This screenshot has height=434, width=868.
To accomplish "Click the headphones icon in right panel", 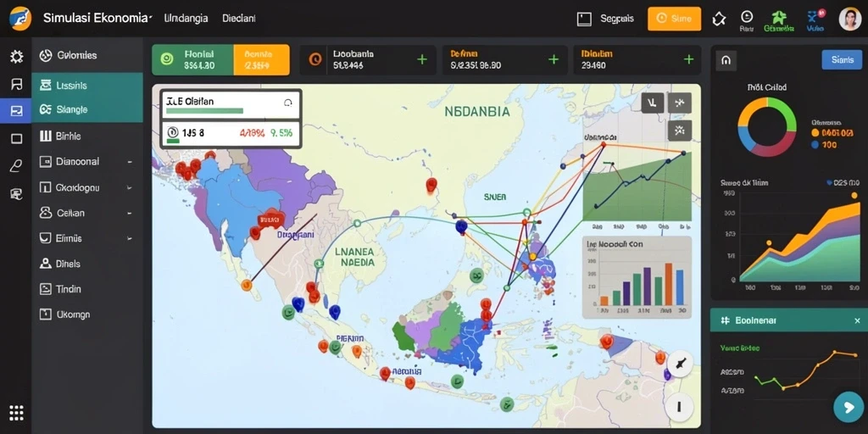I will (726, 60).
